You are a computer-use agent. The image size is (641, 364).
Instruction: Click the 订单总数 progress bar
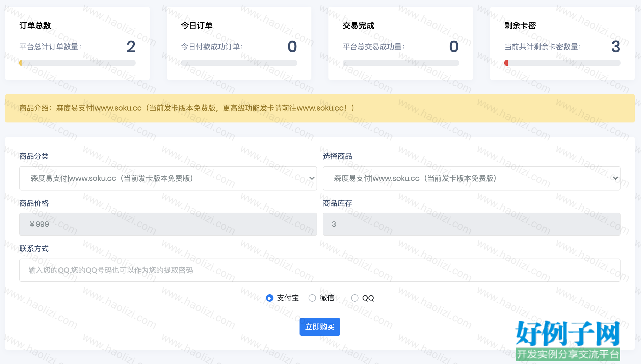click(x=77, y=63)
